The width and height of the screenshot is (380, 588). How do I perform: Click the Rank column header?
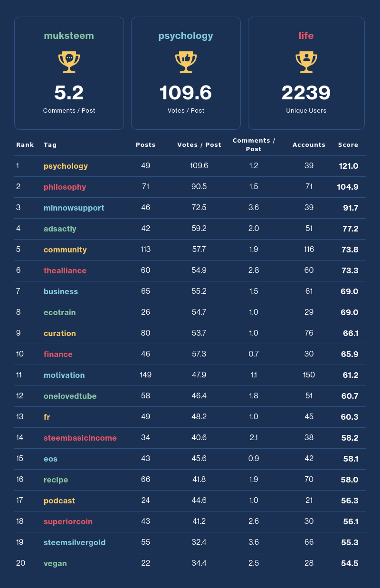[x=25, y=145]
